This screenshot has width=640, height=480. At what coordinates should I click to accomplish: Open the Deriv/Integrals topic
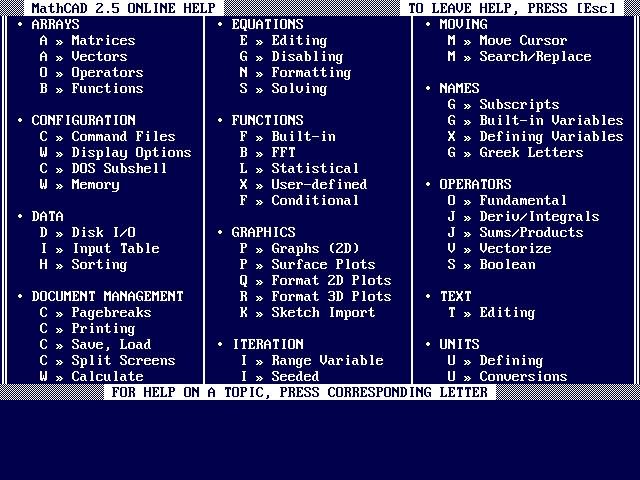point(539,216)
